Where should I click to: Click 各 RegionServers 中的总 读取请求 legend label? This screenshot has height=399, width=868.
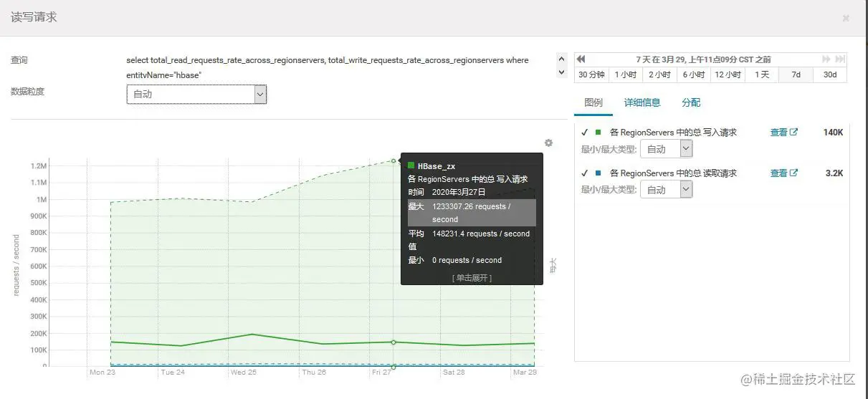point(673,173)
